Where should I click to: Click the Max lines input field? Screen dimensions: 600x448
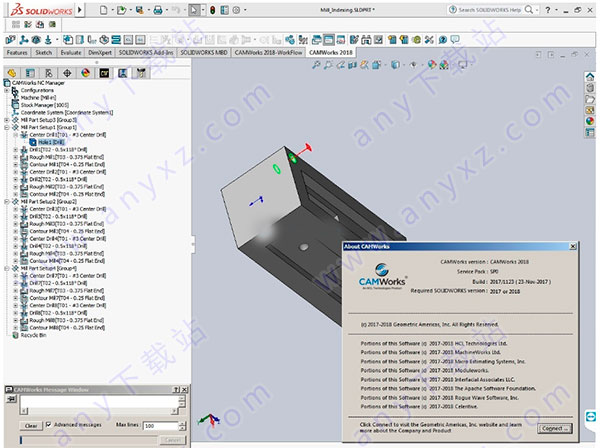(x=160, y=425)
